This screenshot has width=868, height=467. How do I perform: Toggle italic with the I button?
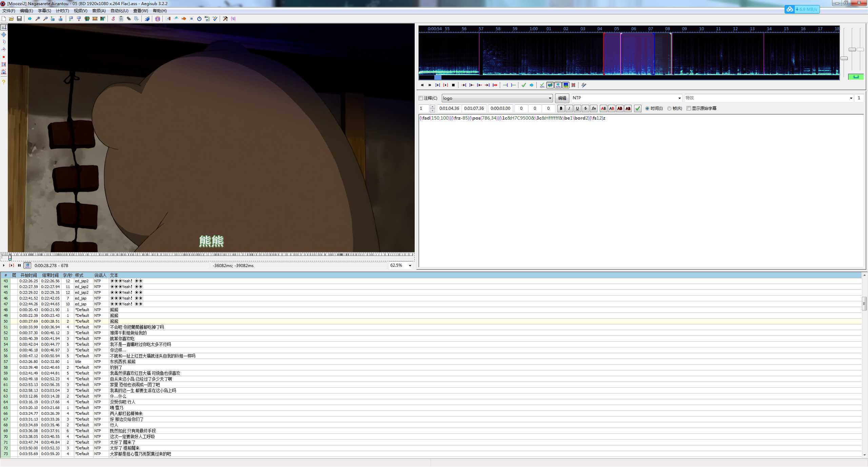pyautogui.click(x=569, y=108)
